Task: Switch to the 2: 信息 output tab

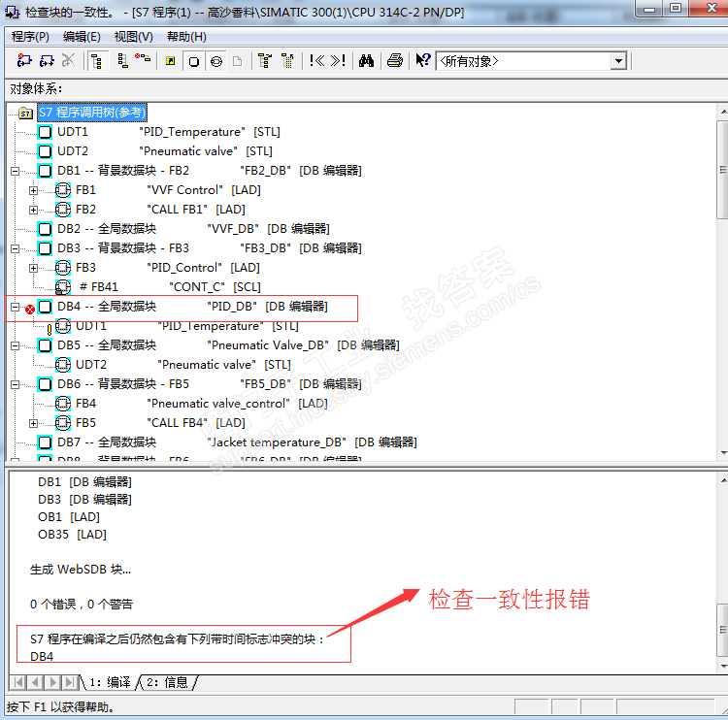Action: click(x=167, y=682)
